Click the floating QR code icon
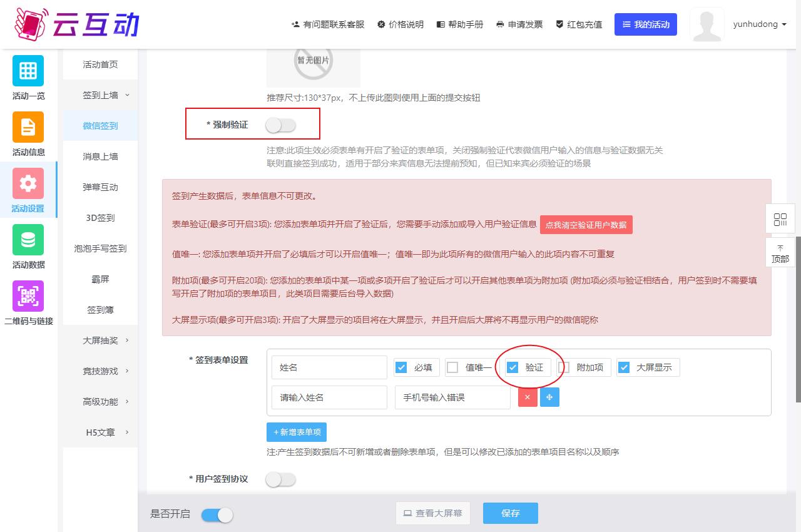Screen dimensions: 801x532 click(780, 220)
